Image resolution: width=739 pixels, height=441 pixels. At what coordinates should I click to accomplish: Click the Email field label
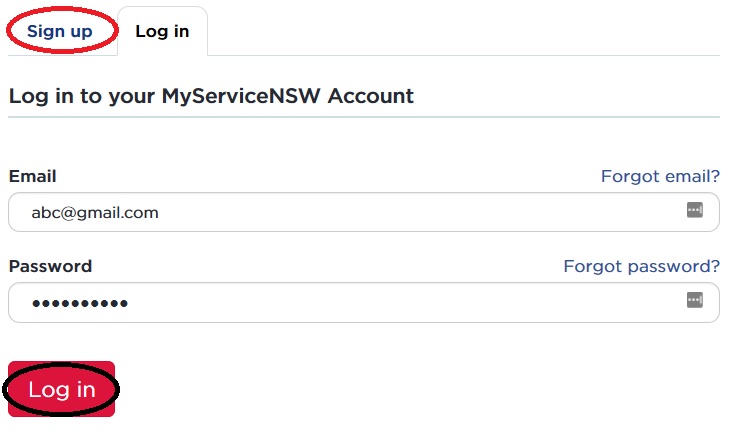click(x=32, y=176)
